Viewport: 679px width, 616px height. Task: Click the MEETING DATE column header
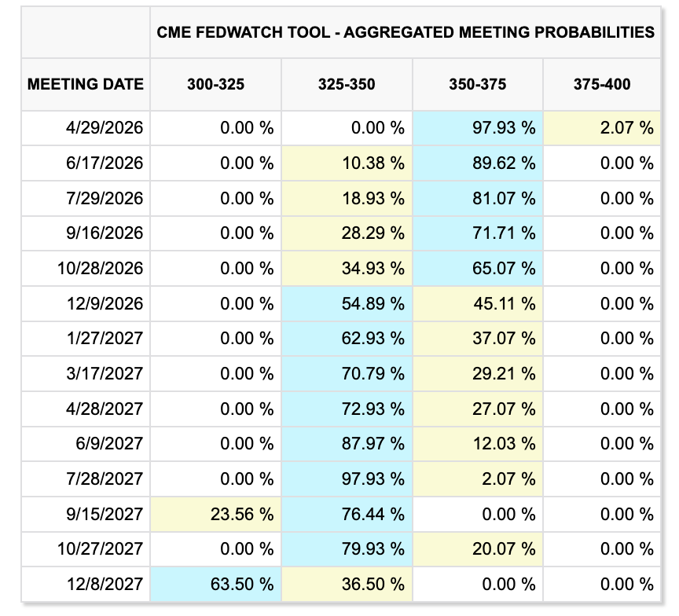[x=86, y=84]
